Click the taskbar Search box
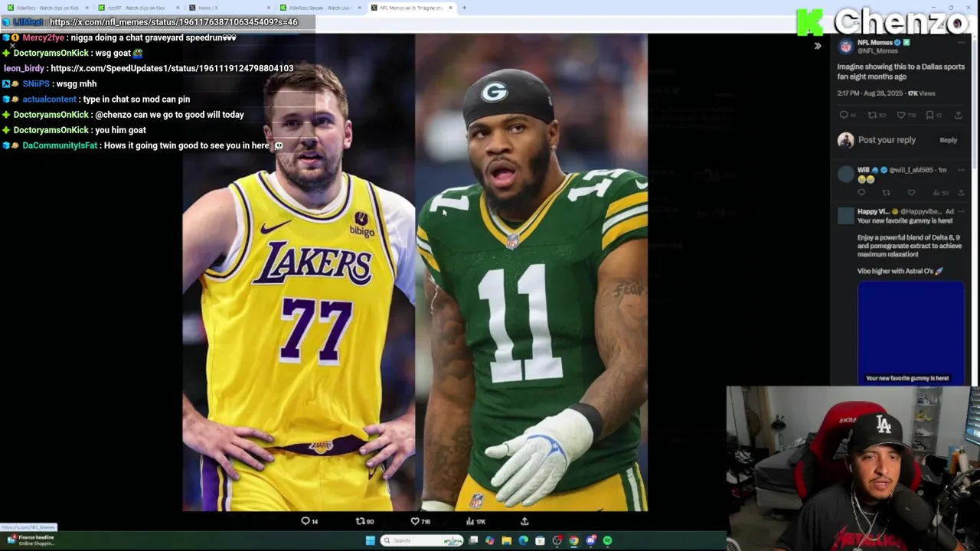The width and height of the screenshot is (980, 551). pyautogui.click(x=421, y=540)
